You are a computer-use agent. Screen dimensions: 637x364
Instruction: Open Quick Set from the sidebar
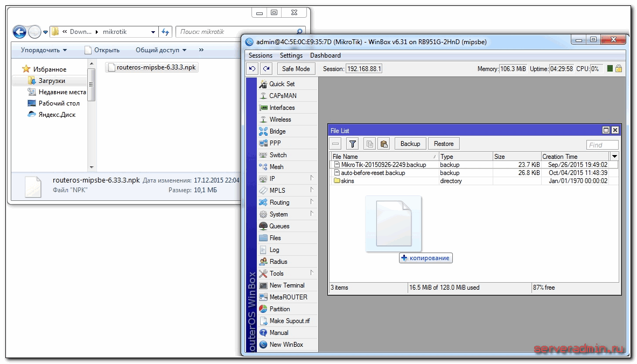point(282,84)
